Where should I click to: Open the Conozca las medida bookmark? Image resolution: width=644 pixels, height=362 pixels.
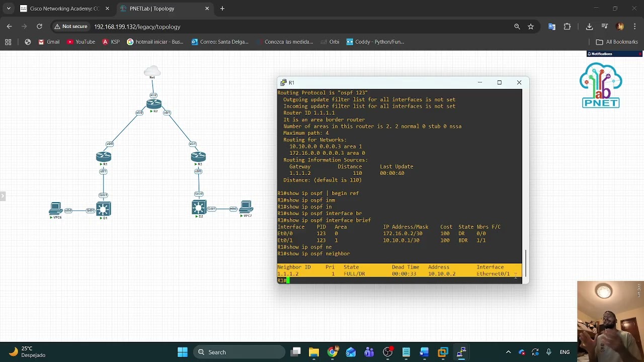pyautogui.click(x=284, y=42)
